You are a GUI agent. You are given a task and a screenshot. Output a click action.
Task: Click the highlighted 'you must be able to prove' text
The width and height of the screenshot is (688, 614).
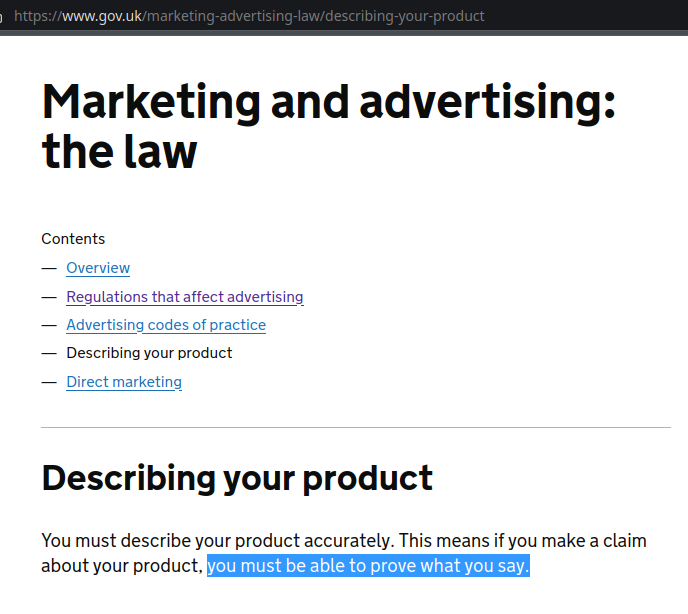(x=367, y=567)
